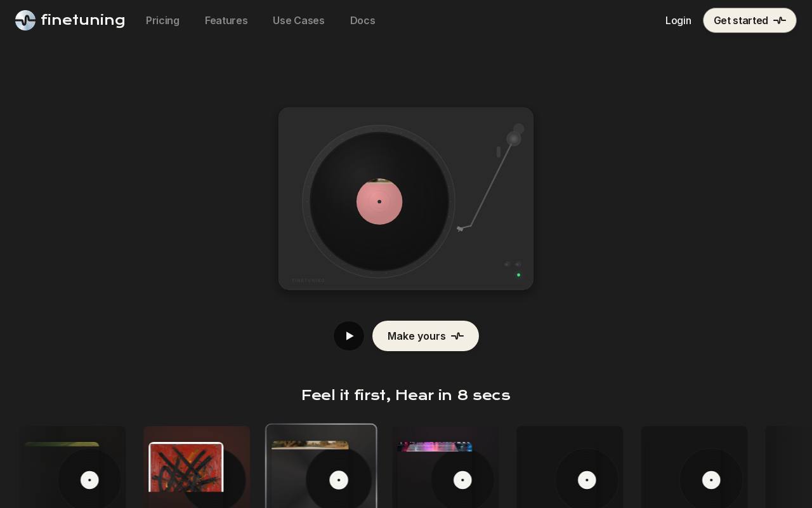The width and height of the screenshot is (812, 508).
Task: Select the sixth blank record card
Action: pyautogui.click(x=694, y=467)
